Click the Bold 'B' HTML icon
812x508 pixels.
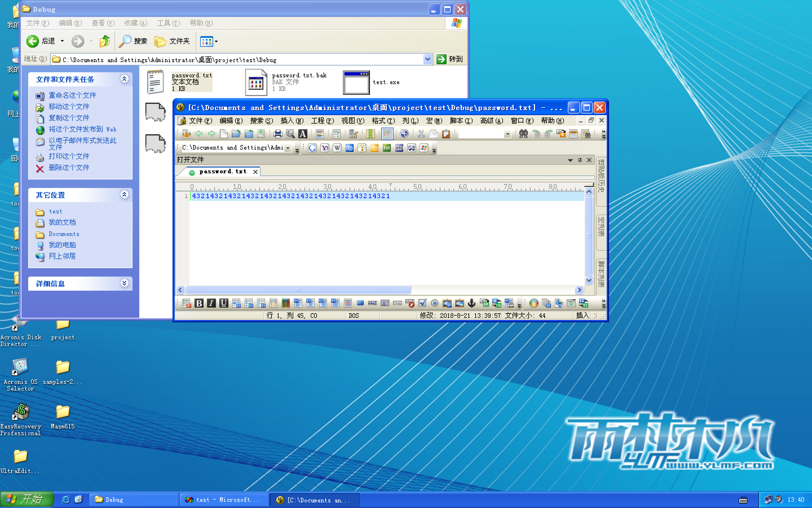tap(199, 303)
